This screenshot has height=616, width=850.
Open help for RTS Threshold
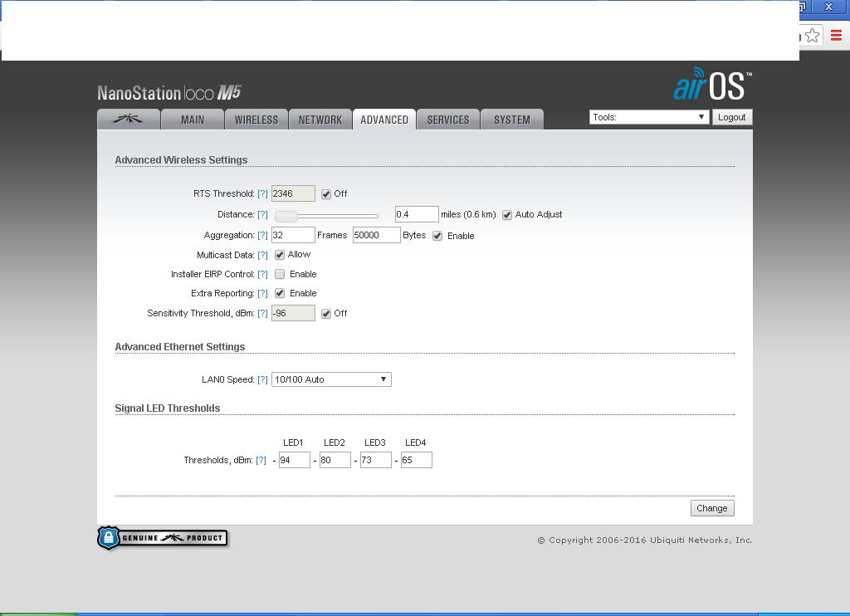(262, 193)
